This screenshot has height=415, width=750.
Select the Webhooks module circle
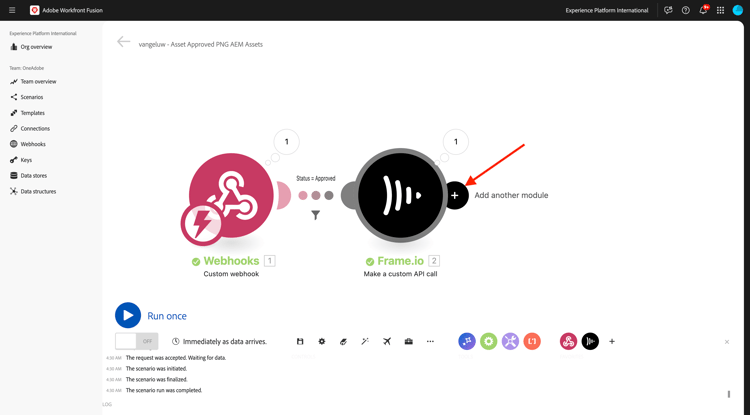tap(232, 195)
